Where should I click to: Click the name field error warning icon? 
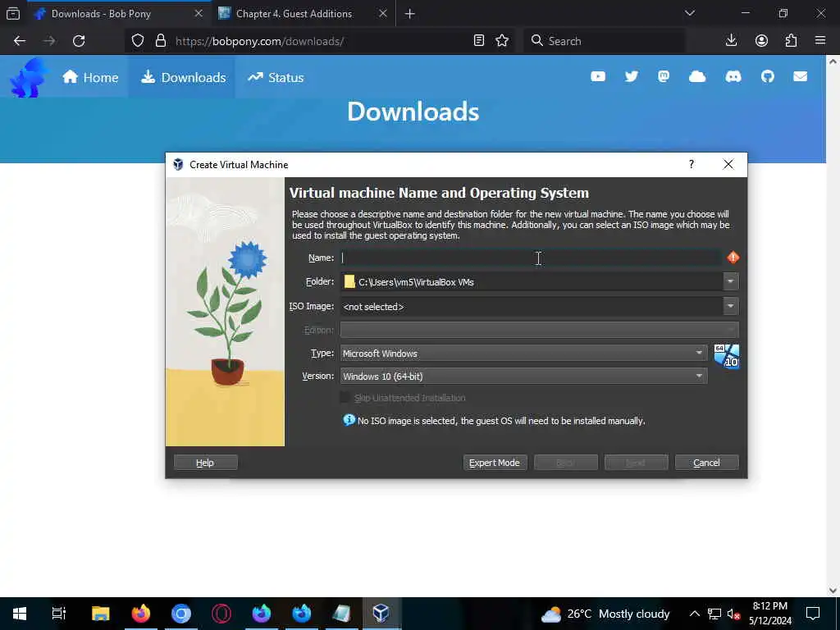[x=733, y=258]
